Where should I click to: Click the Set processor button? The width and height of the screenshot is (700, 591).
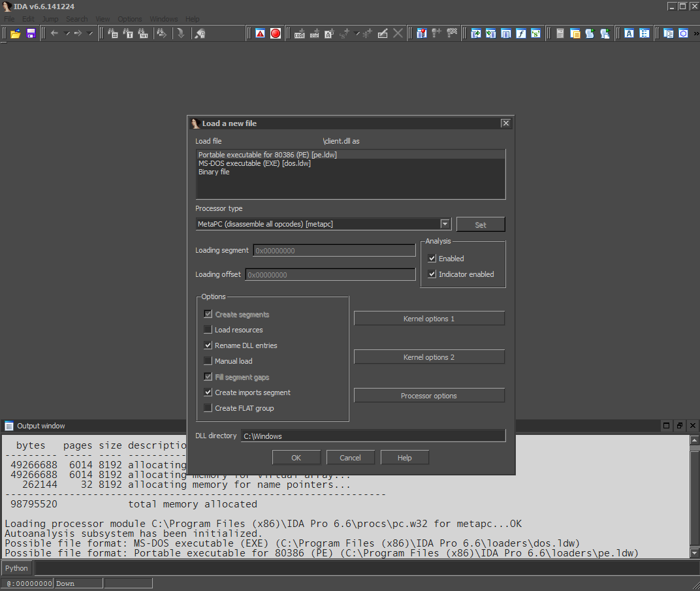(x=481, y=225)
